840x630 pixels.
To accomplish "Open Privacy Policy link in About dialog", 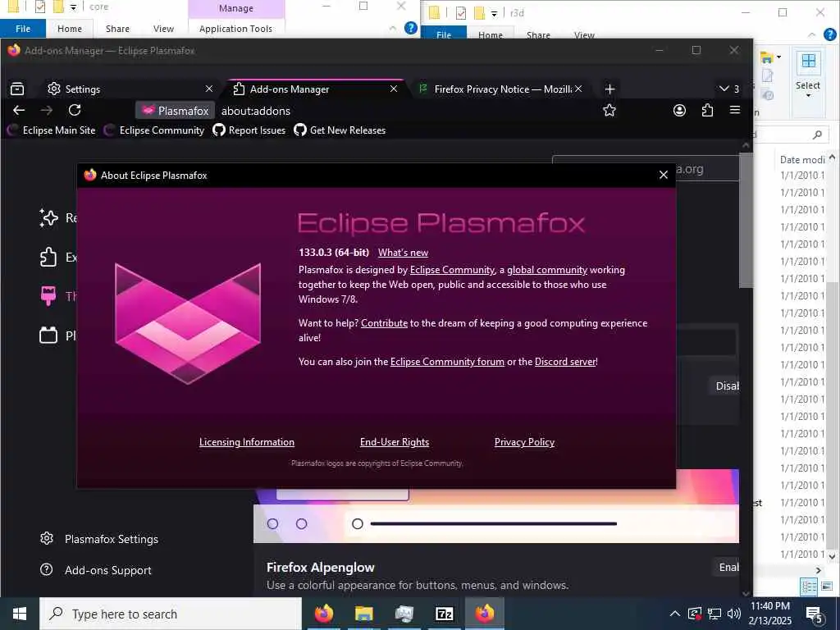I will [x=524, y=442].
